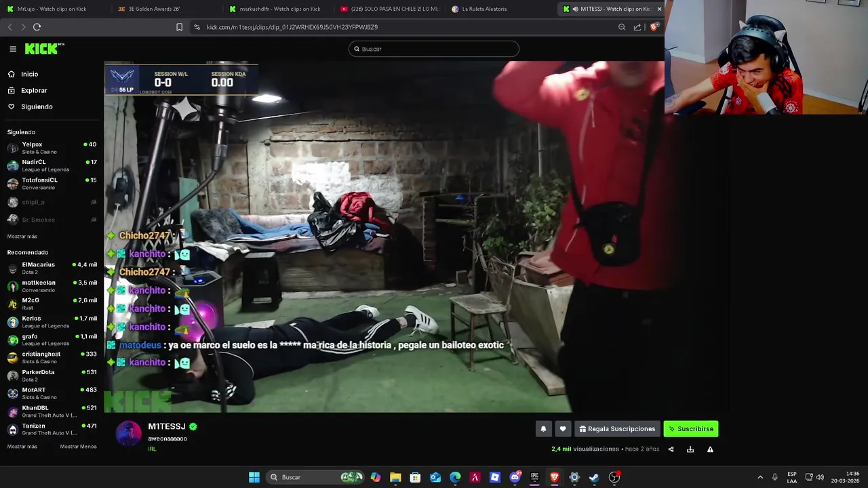Open Brave Shields lion icon
This screenshot has width=868, height=488.
point(654,27)
